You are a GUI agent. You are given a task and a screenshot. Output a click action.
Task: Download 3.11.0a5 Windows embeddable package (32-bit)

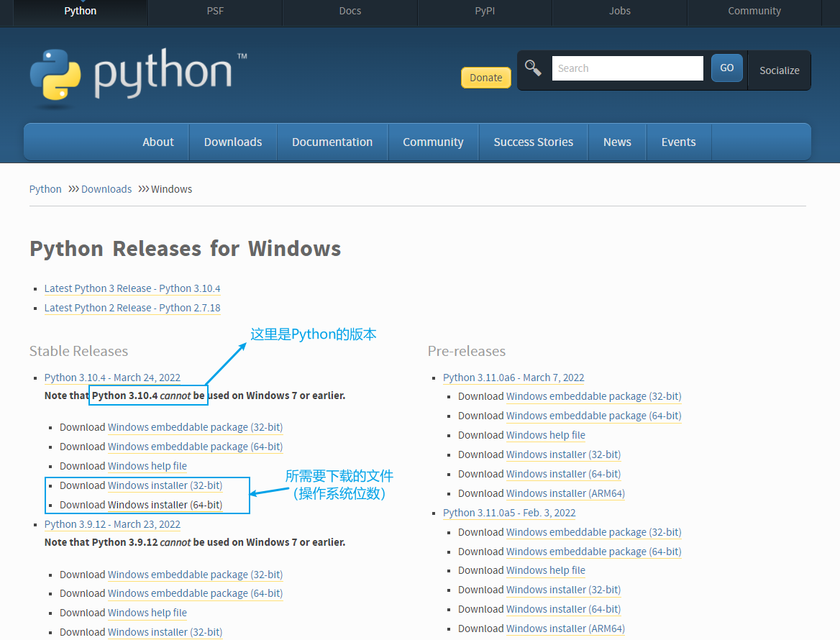(x=593, y=532)
